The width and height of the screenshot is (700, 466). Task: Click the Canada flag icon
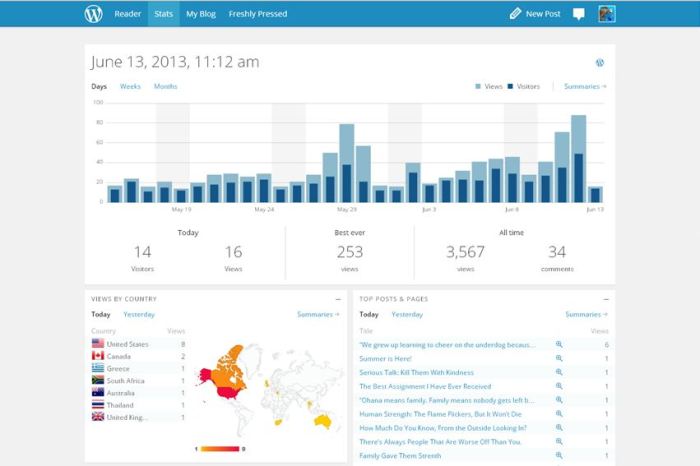pos(98,356)
